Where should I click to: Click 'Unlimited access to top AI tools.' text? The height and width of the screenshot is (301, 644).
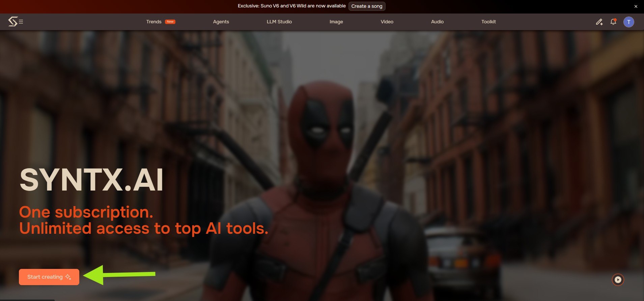click(144, 229)
